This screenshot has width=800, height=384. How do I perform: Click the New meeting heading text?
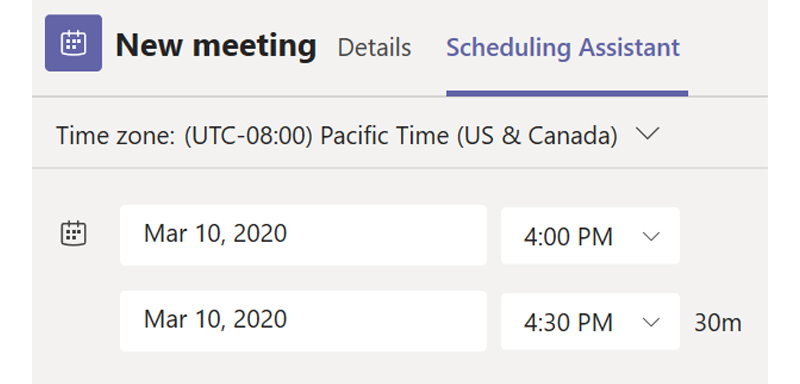click(216, 46)
